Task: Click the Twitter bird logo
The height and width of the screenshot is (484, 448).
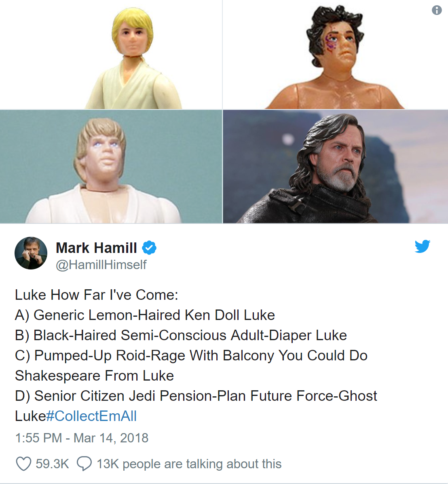Action: [423, 246]
